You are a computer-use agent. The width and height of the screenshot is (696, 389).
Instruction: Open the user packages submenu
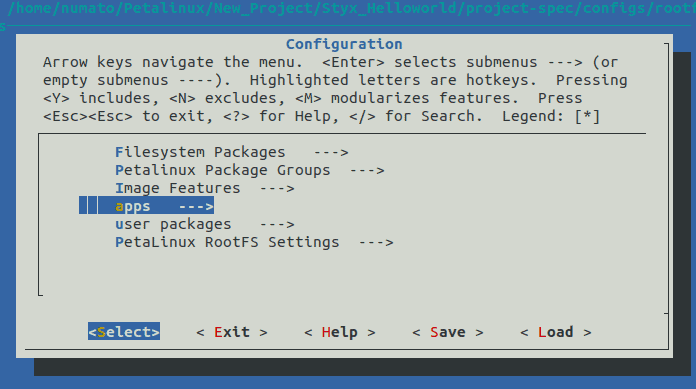204,224
